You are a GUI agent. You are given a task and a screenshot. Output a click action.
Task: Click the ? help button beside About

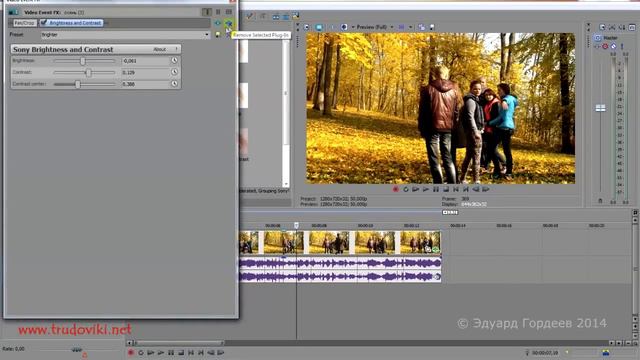(x=176, y=49)
